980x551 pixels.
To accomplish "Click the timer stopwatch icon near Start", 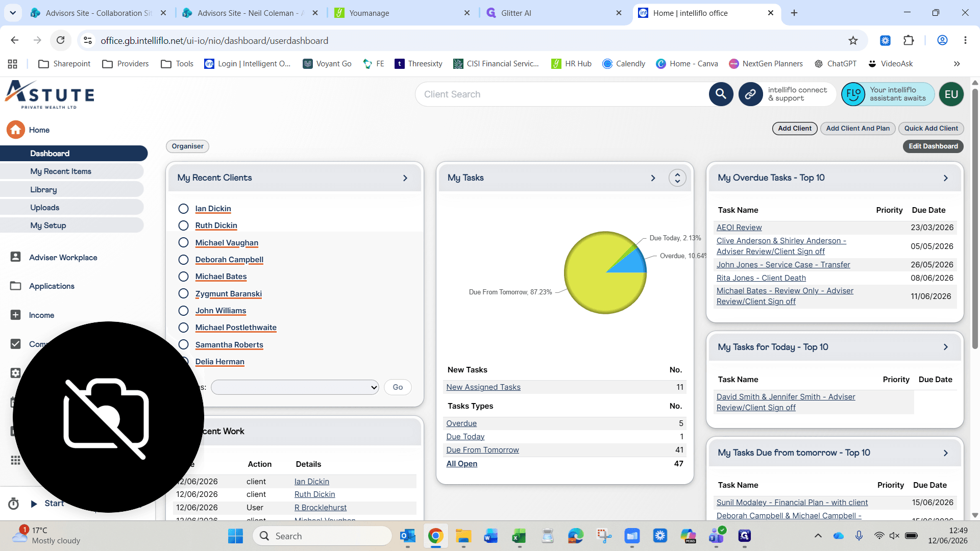I will point(14,504).
